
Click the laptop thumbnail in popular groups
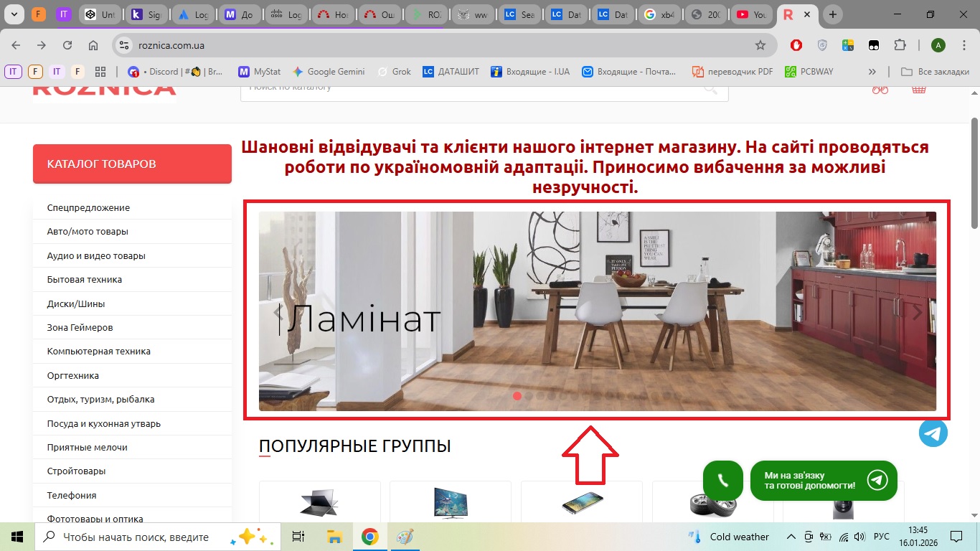[x=319, y=502]
